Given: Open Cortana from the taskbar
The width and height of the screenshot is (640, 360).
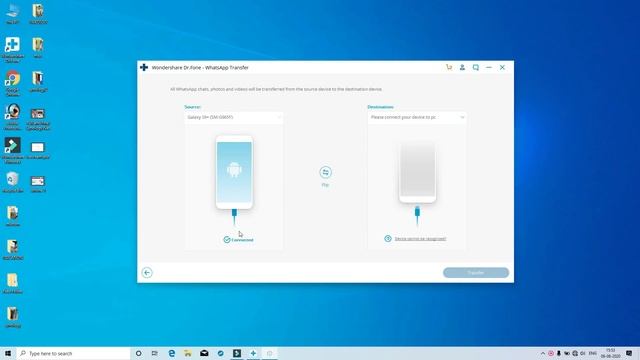Looking at the screenshot, I should [138, 353].
